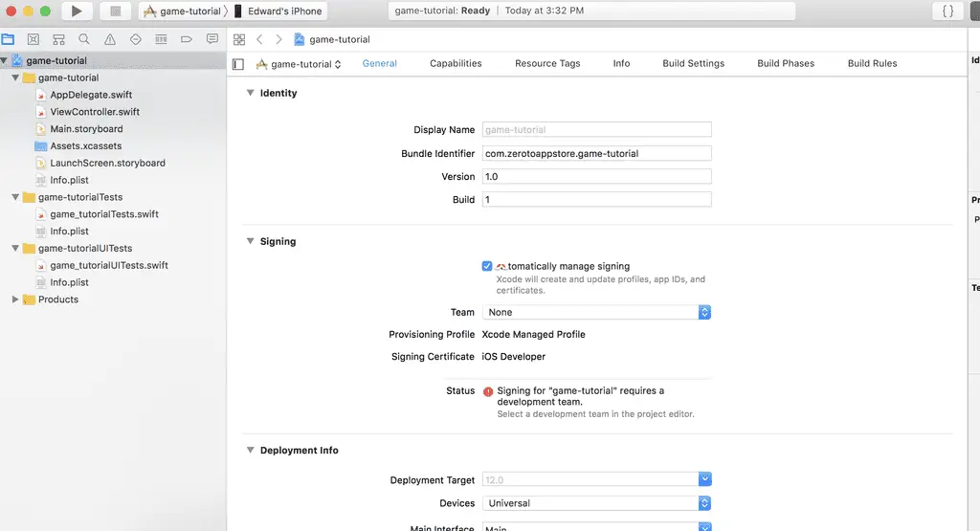
Task: Go back with the left chevron
Action: (x=259, y=39)
